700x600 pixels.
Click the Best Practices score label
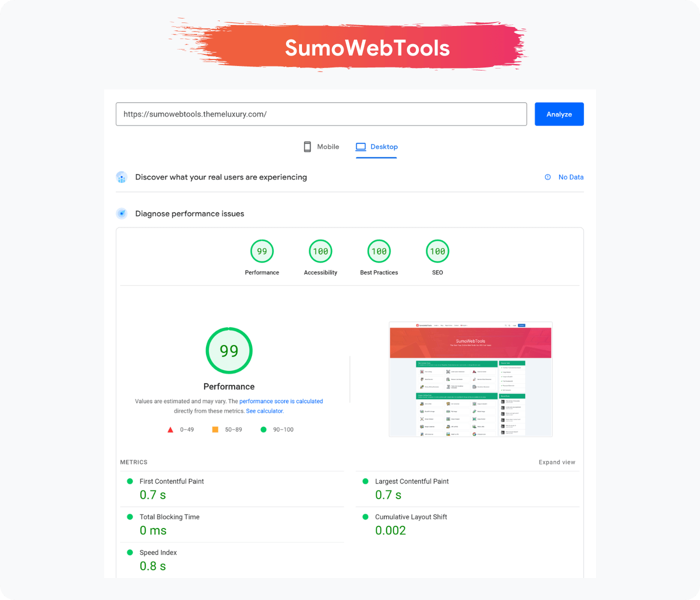[379, 272]
